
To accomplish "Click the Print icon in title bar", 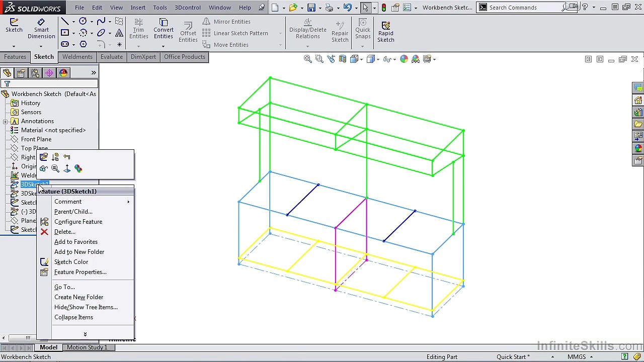I will tap(329, 8).
